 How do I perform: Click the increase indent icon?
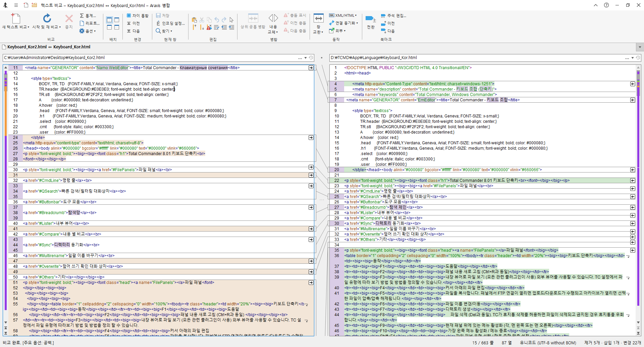[231, 27]
